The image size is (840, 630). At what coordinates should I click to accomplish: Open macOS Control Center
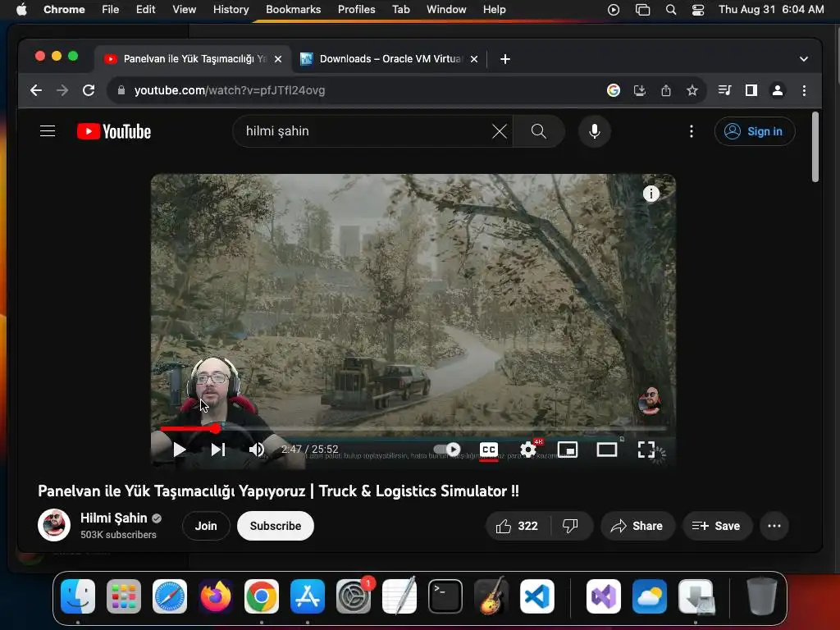697,10
